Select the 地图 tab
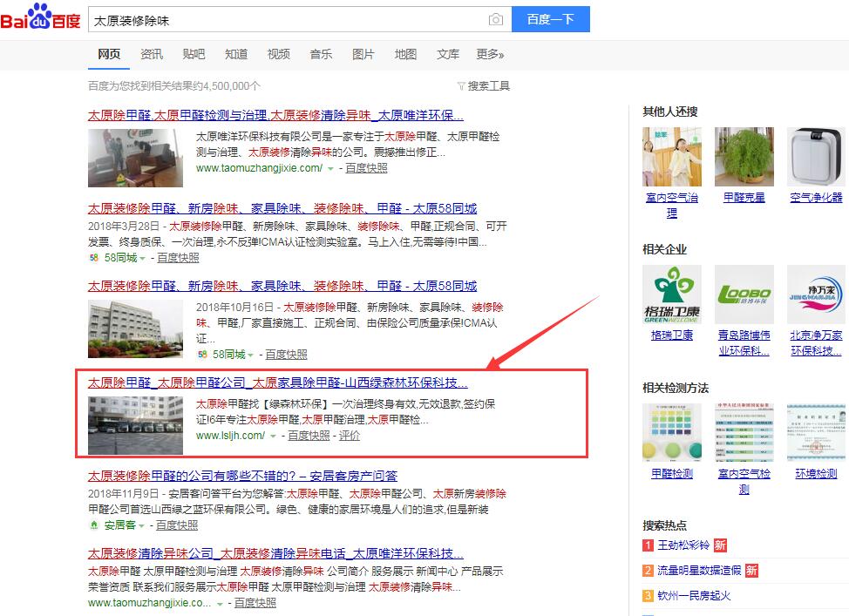The image size is (849, 616). click(405, 54)
